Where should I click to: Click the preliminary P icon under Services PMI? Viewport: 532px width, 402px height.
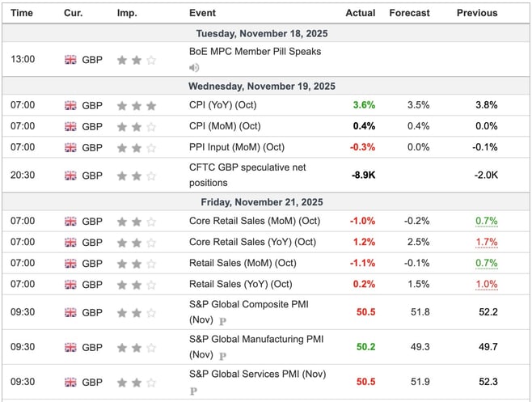(x=194, y=390)
